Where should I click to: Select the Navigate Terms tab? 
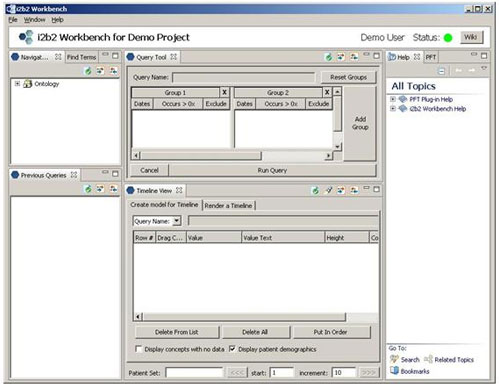[35, 57]
